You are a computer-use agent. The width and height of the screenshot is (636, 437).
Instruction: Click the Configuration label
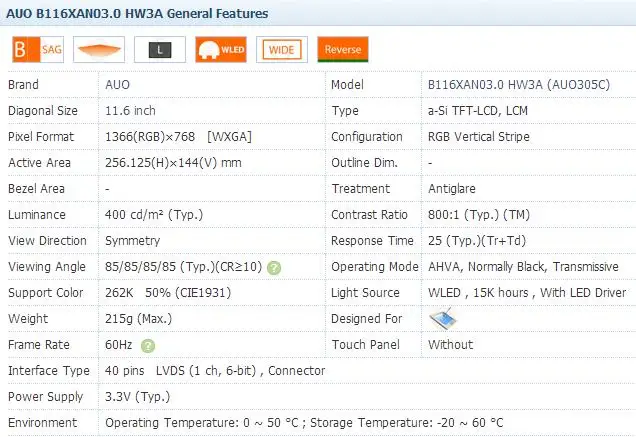click(367, 137)
